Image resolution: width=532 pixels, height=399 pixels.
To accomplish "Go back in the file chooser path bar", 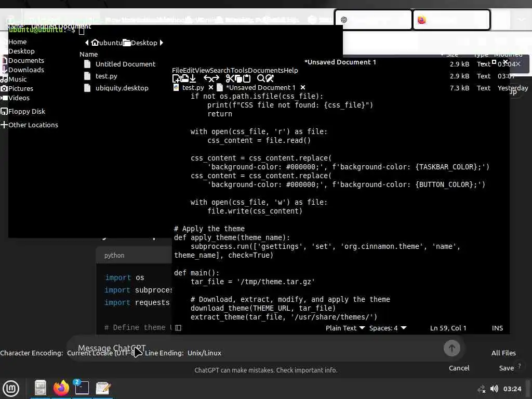I will pyautogui.click(x=87, y=43).
